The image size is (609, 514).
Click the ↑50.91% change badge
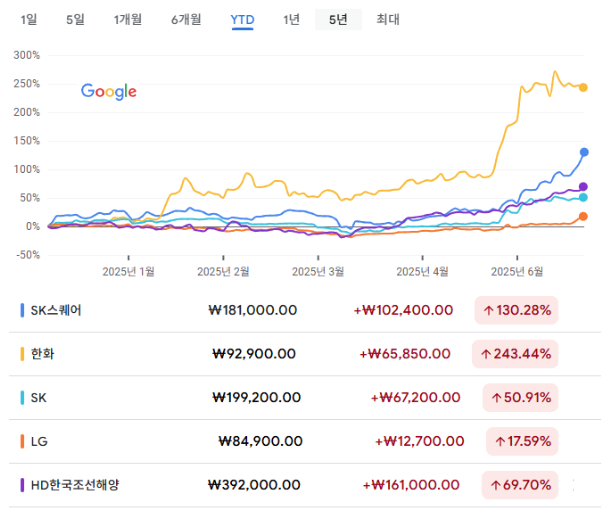tap(520, 398)
